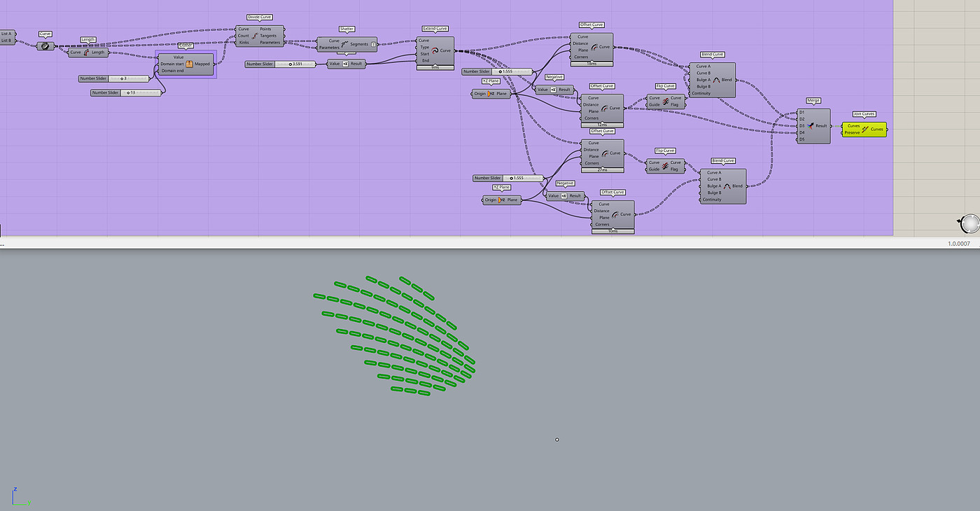Viewport: 980px width, 511px height.
Task: Click the Number Slider set to 13
Action: click(126, 92)
